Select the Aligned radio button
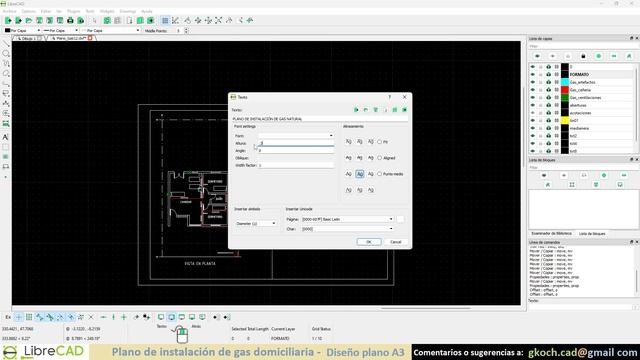Viewport: 640px width, 360px height. 380,158
